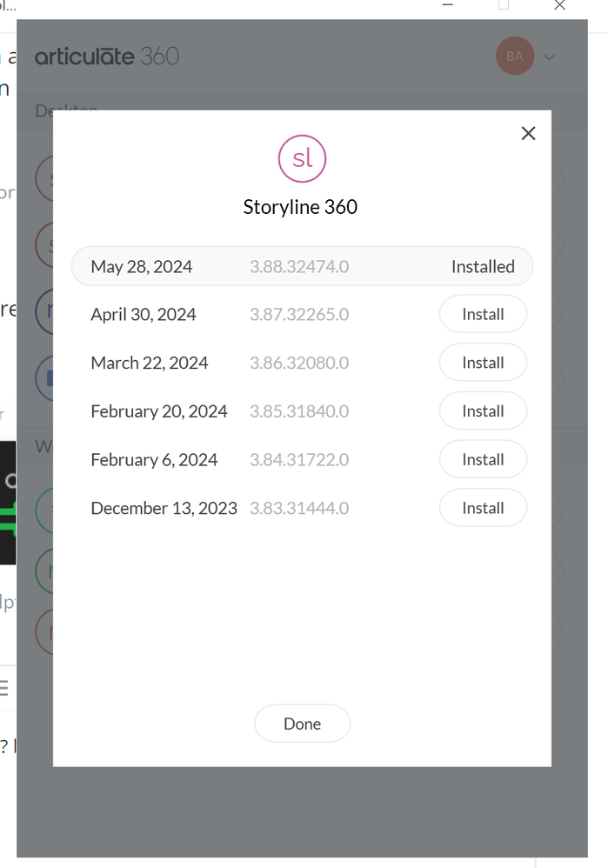Click version number 3.87.32265.0
This screenshot has width=608, height=868.
[x=299, y=314]
